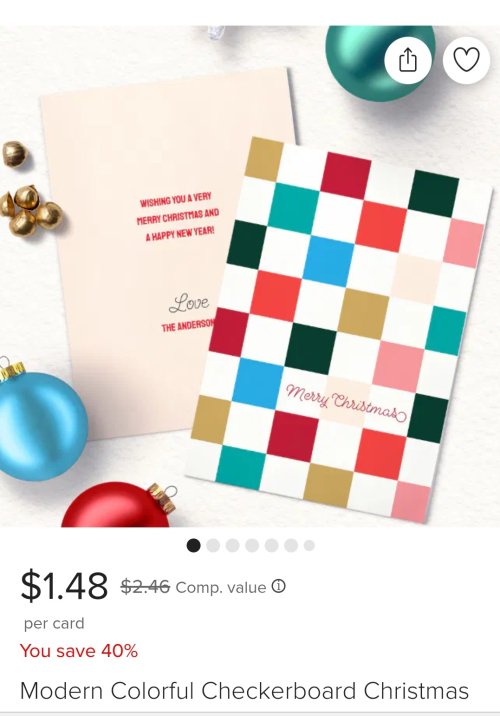The width and height of the screenshot is (500, 716).
Task: Click the per card label
Action: pos(54,623)
